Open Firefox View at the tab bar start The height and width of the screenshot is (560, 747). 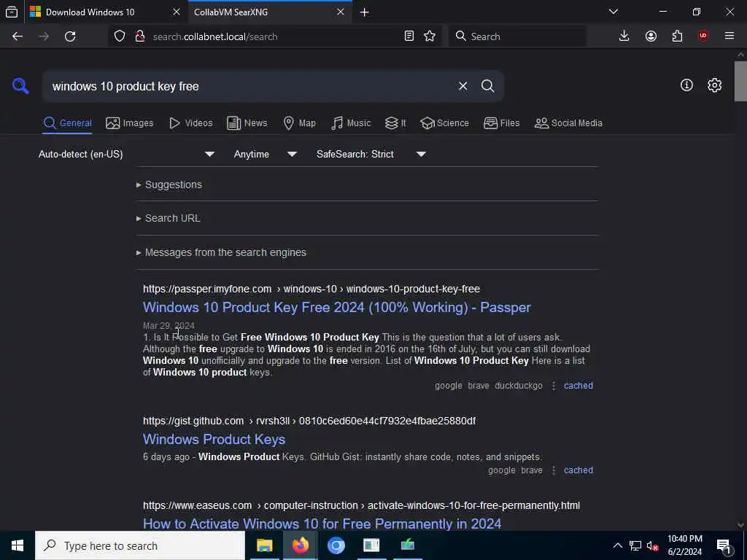click(12, 12)
